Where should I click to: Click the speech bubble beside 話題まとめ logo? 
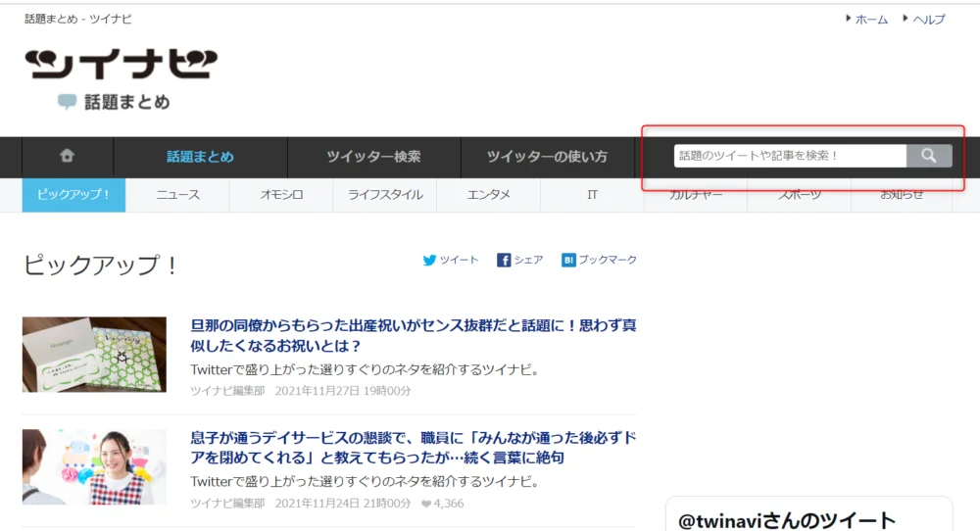pyautogui.click(x=67, y=102)
